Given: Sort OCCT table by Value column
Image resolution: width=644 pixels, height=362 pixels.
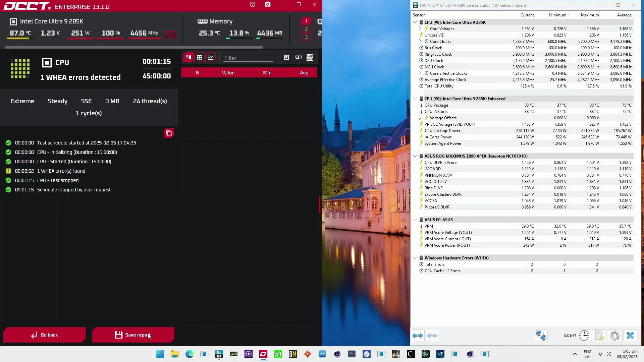Looking at the screenshot, I should pyautogui.click(x=228, y=73).
